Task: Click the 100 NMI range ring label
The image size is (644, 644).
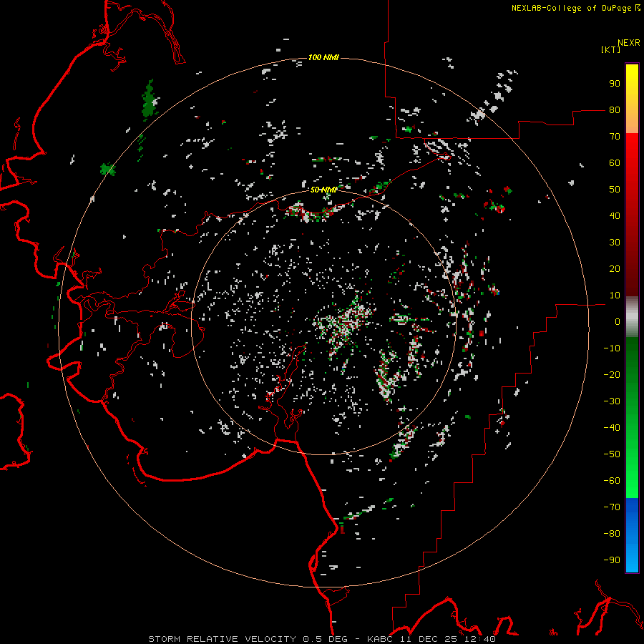Action: tap(323, 57)
